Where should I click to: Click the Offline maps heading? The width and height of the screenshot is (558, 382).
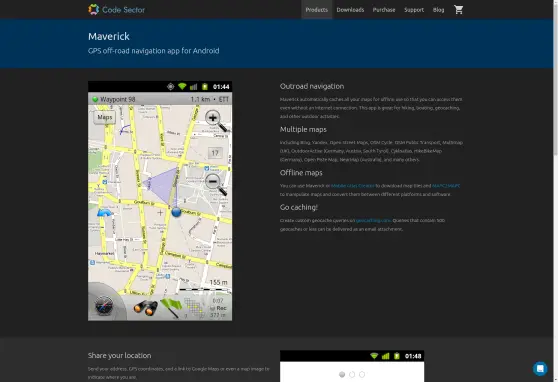tap(301, 173)
